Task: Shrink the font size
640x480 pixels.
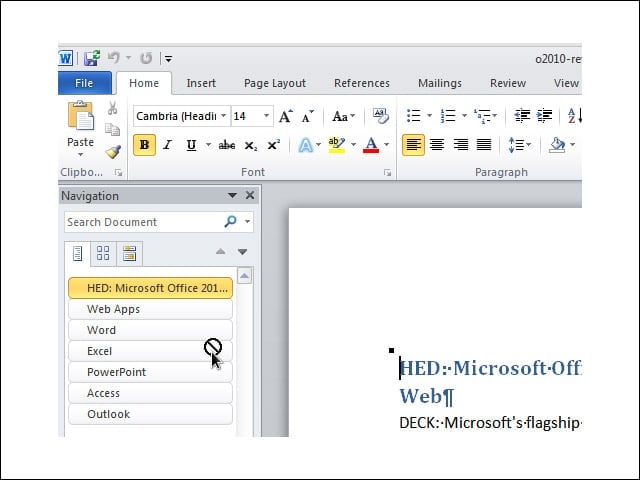Action: tap(308, 116)
